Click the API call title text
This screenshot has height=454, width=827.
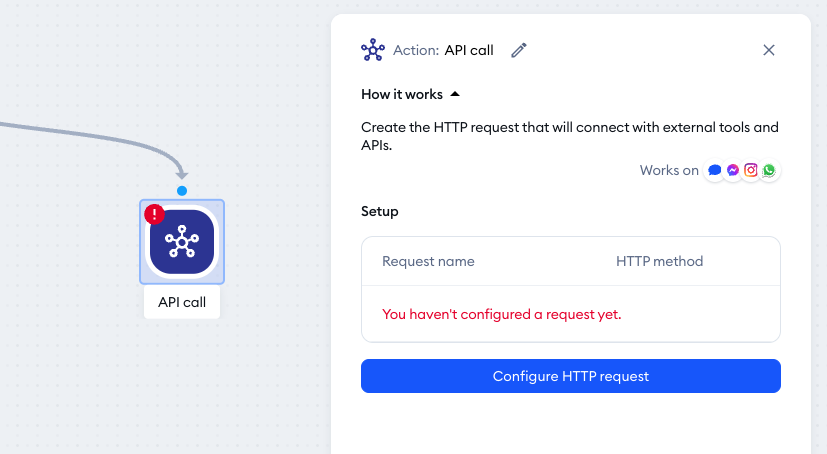[x=469, y=50]
